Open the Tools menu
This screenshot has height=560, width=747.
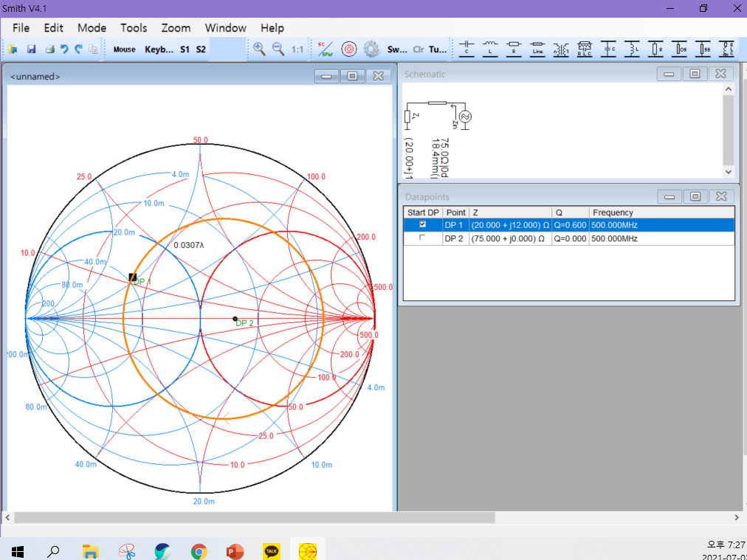click(x=134, y=28)
